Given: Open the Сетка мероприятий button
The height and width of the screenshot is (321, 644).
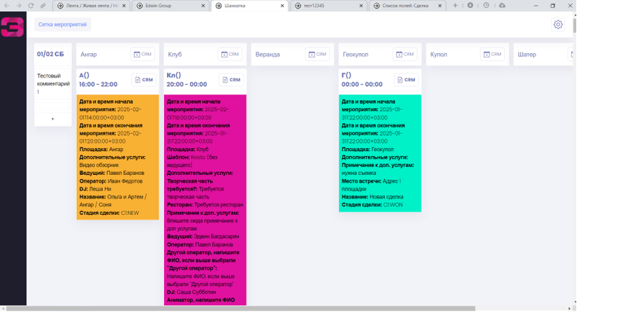Looking at the screenshot, I should point(62,24).
